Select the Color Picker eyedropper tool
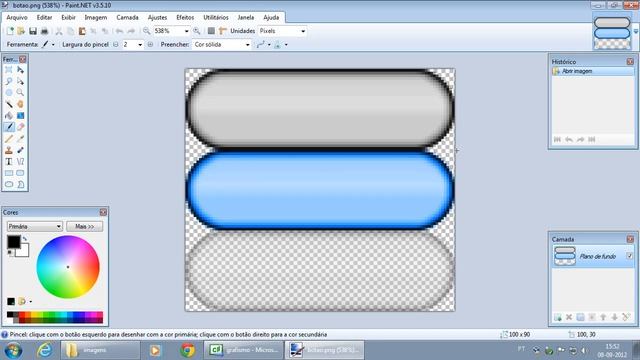The height and width of the screenshot is (360, 640). (x=20, y=139)
